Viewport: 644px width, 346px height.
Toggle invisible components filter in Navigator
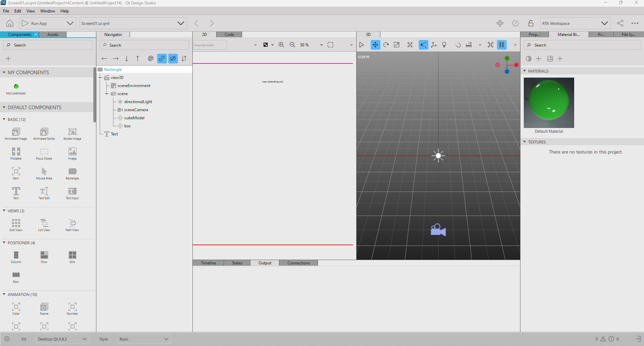(173, 58)
